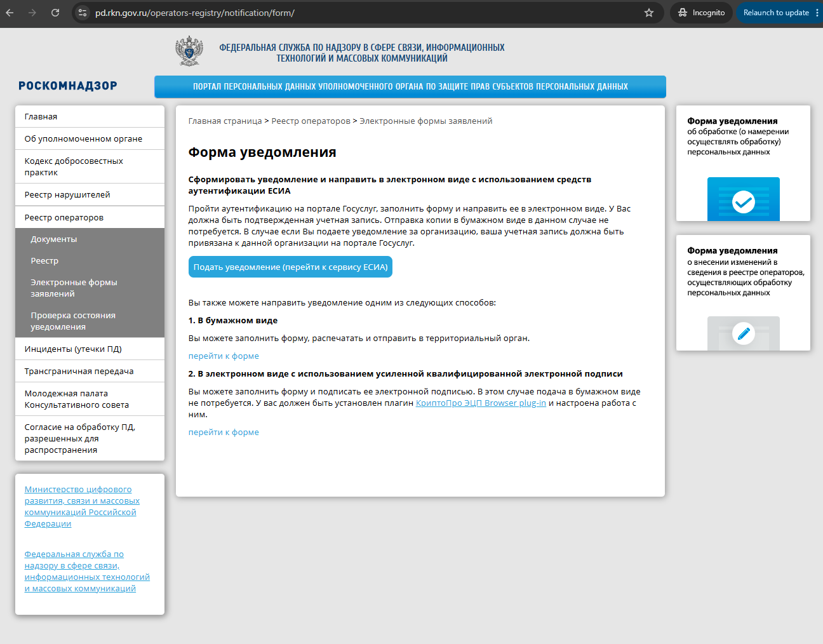Click the Форма уведомления page heading
The width and height of the screenshot is (823, 644).
pyautogui.click(x=262, y=152)
